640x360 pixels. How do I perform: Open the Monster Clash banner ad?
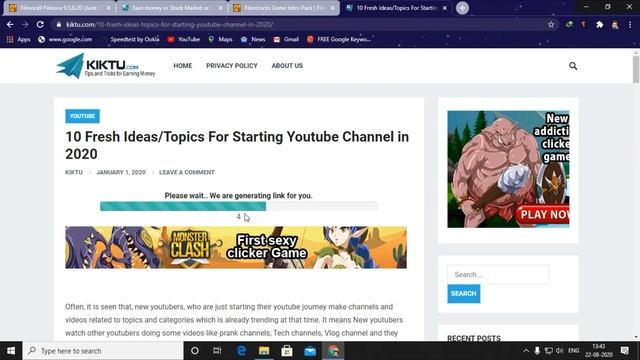point(236,247)
